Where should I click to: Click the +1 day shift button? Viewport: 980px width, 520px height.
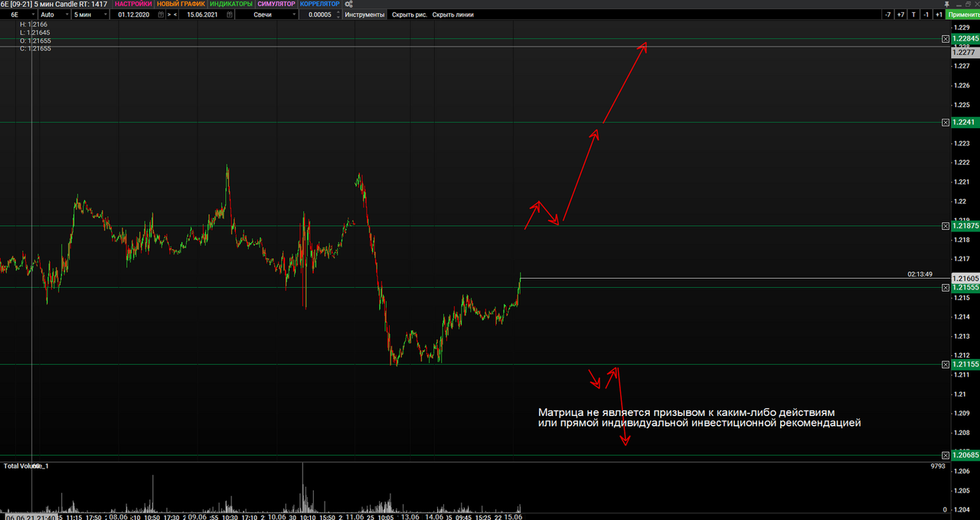(938, 15)
